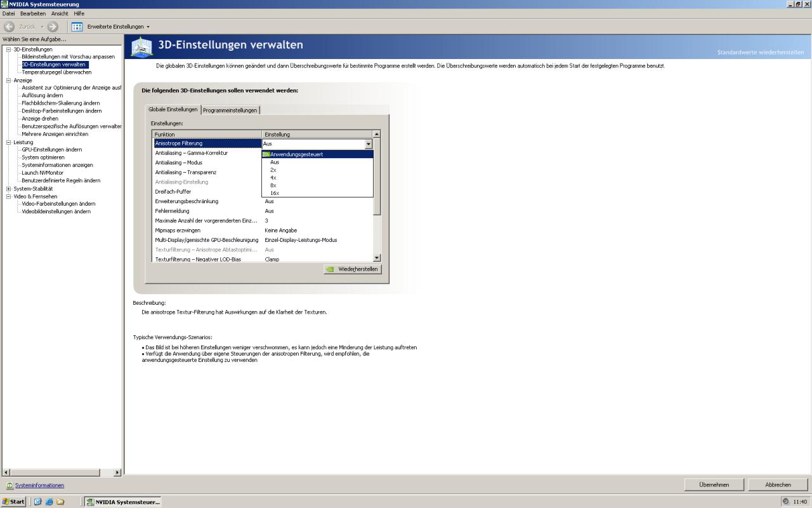Viewport: 812px width, 508px height.
Task: Expand the System-Stabilität tree node
Action: 9,189
